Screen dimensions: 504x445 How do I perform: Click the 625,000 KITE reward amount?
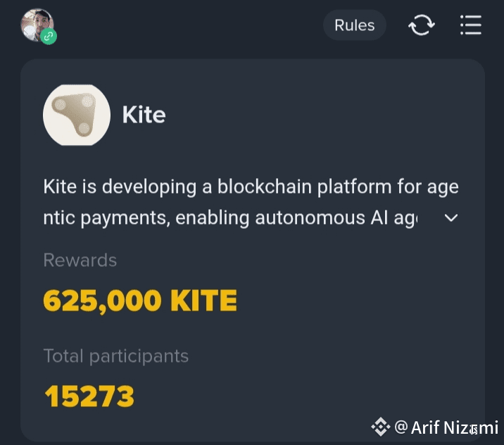[x=140, y=301]
